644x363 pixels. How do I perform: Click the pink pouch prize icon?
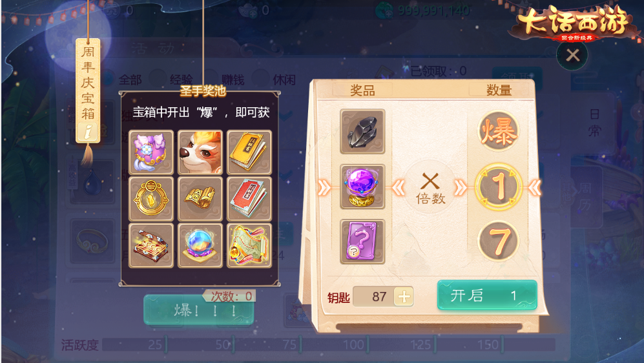[151, 152]
